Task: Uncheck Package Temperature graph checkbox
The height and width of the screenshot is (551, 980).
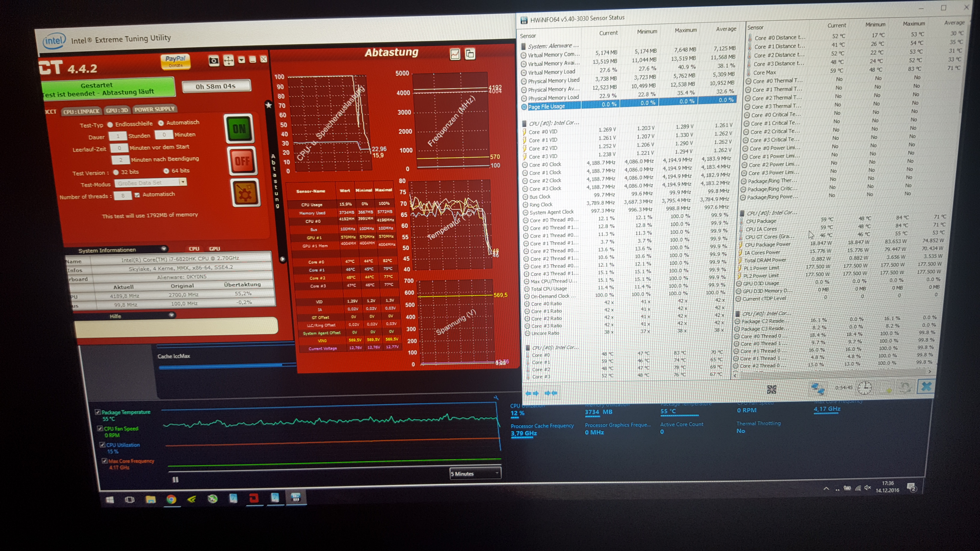Action: pos(98,412)
